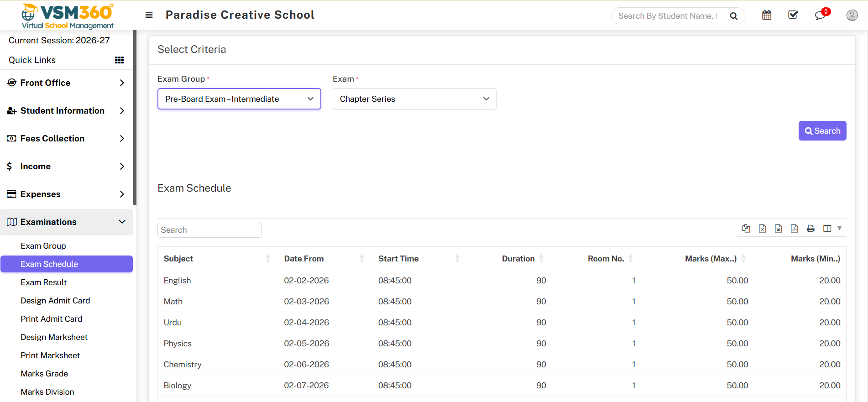
Task: Open Exam Result page
Action: (44, 282)
